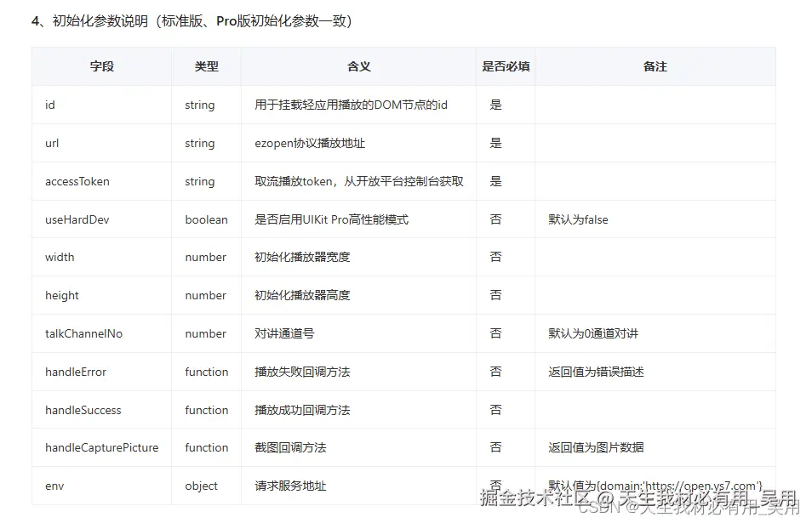This screenshot has width=812, height=523.
Task: Click the useHardDev parameter cell
Action: pos(75,219)
